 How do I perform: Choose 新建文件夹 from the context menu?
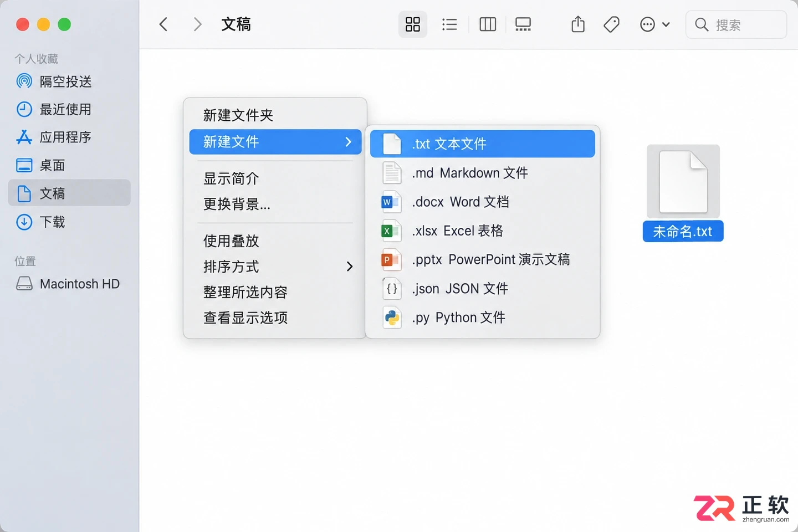click(x=275, y=115)
